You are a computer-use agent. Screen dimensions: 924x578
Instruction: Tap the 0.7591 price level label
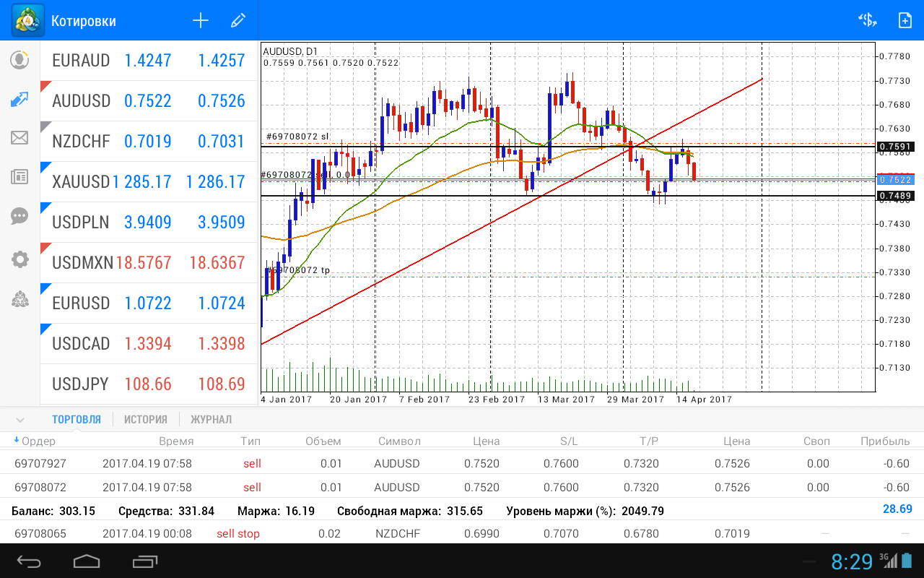tap(895, 147)
